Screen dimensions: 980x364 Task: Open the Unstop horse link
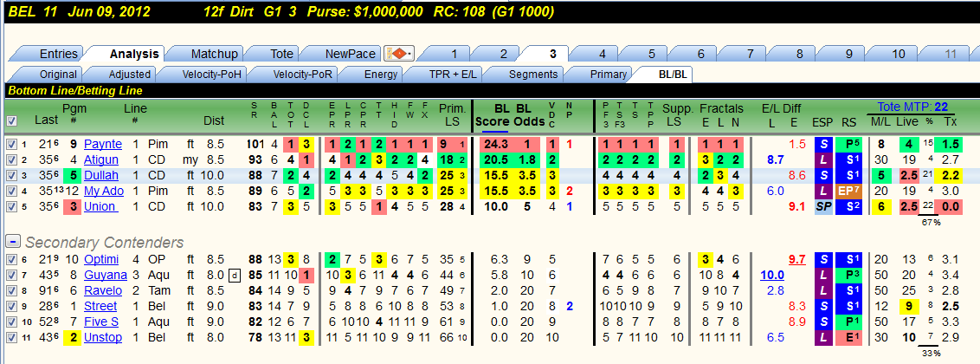[x=103, y=338]
